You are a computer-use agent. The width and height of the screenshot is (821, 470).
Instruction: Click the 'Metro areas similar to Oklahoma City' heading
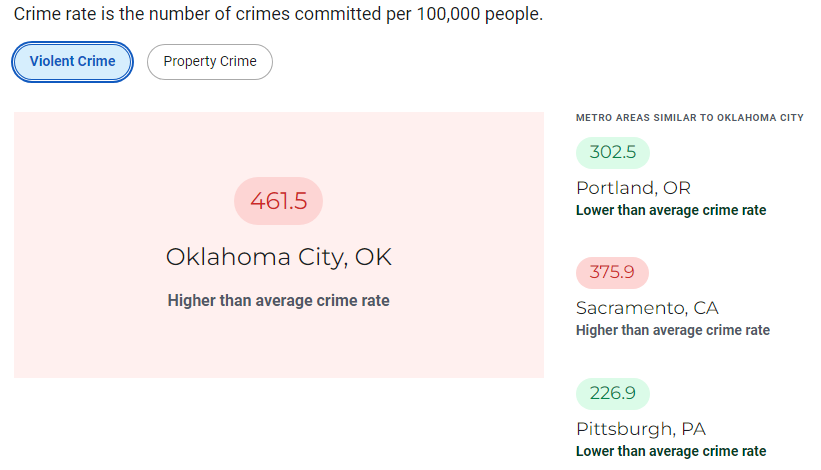pos(689,118)
